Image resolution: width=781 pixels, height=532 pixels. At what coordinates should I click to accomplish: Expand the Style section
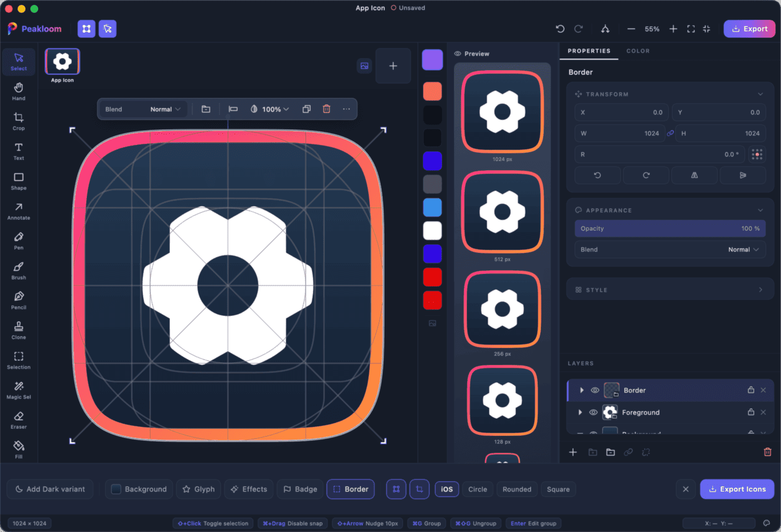(761, 290)
